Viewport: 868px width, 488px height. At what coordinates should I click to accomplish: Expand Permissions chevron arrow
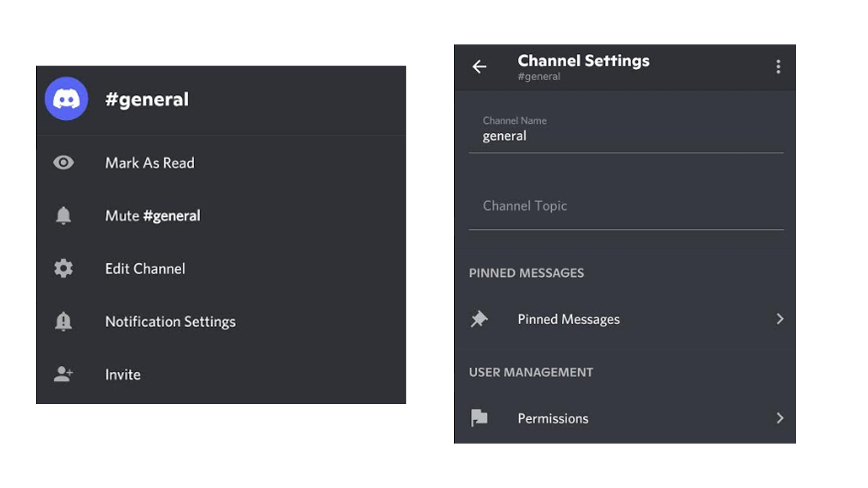tap(780, 418)
